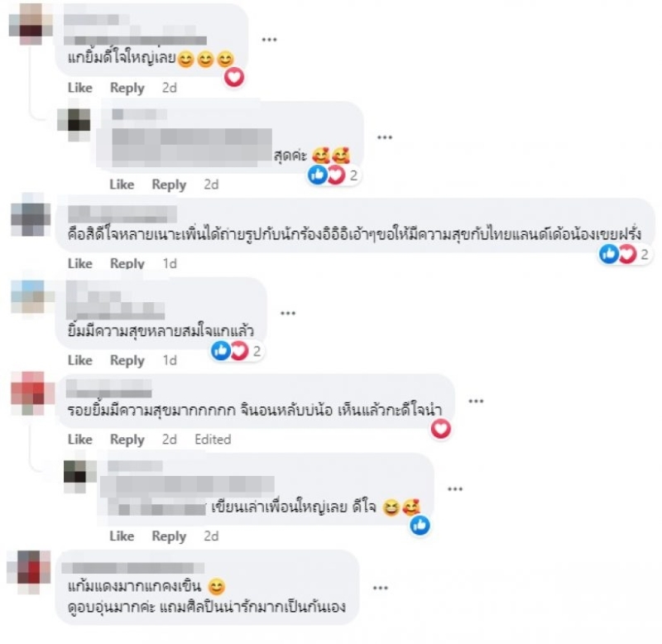This screenshot has width=662, height=644.
Task: View heart reaction on 'แกยิ้มดีใจใหญ่เลย' comment
Action: tap(234, 77)
